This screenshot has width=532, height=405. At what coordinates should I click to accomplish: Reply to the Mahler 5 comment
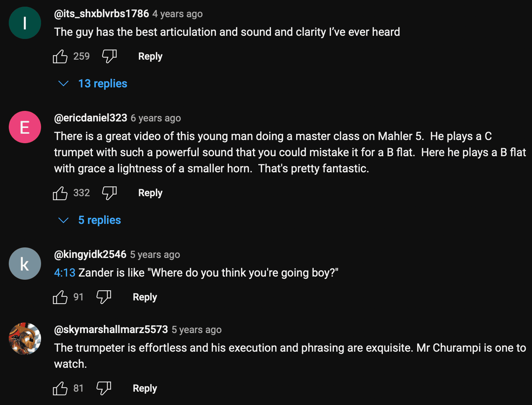(x=150, y=193)
